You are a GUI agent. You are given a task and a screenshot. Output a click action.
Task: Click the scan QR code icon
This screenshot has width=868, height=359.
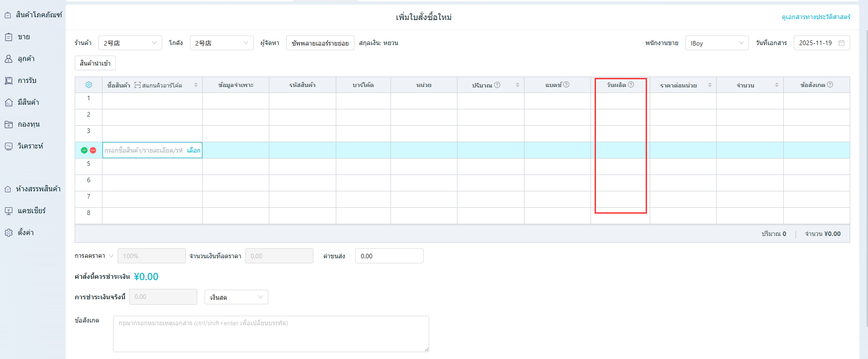137,85
